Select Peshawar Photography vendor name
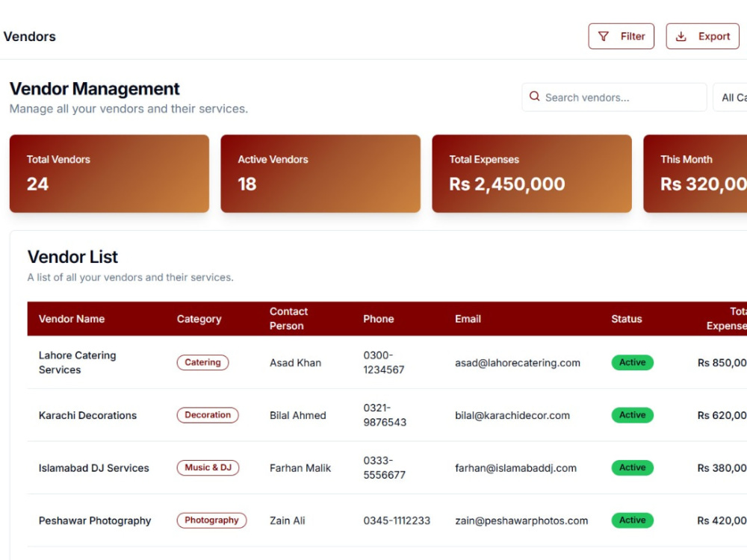The width and height of the screenshot is (747, 560). [x=95, y=520]
